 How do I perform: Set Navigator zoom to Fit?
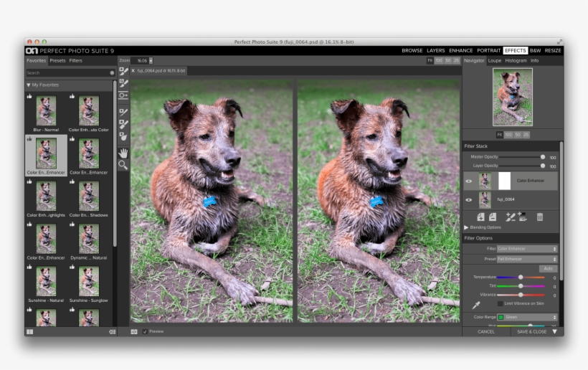(x=500, y=135)
